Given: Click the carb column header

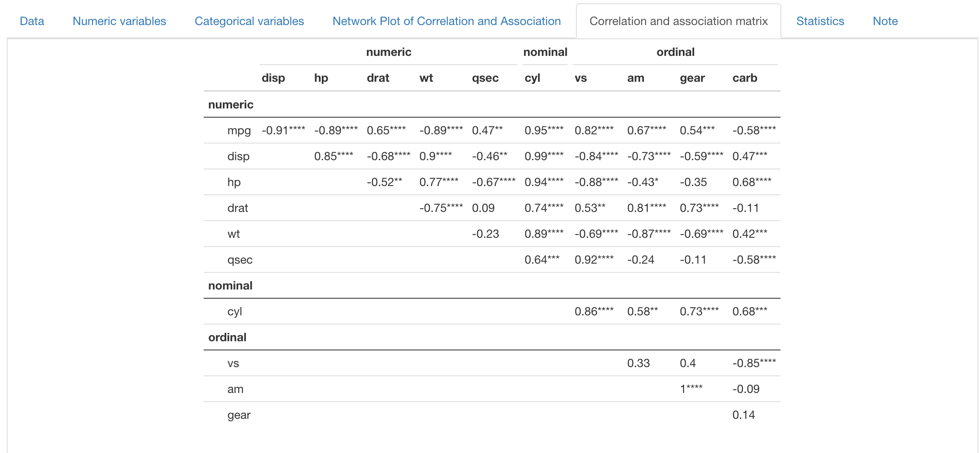Looking at the screenshot, I should (x=745, y=78).
